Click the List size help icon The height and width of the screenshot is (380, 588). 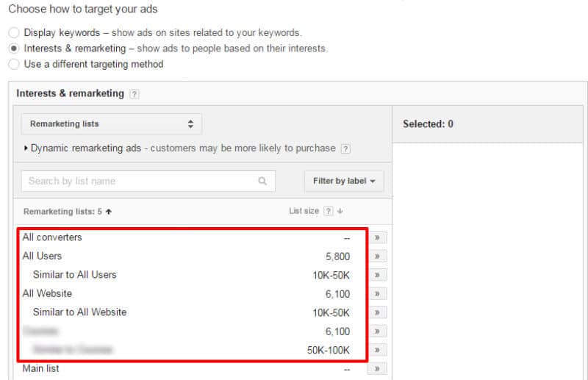328,211
